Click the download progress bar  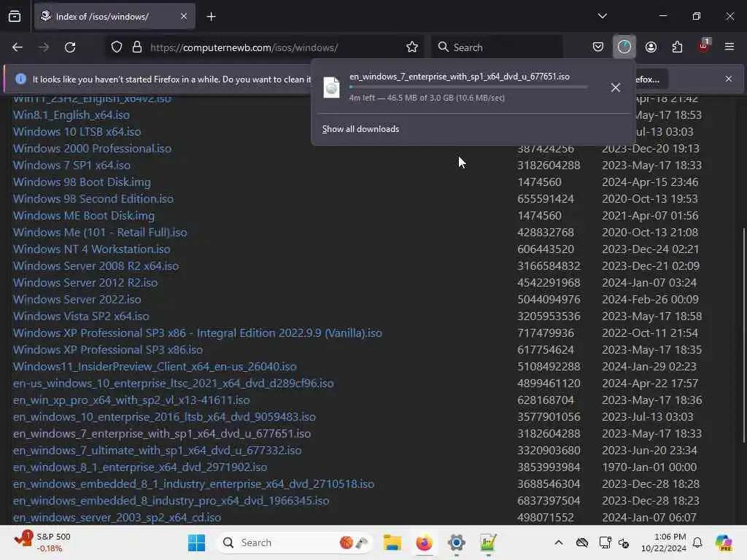point(468,87)
